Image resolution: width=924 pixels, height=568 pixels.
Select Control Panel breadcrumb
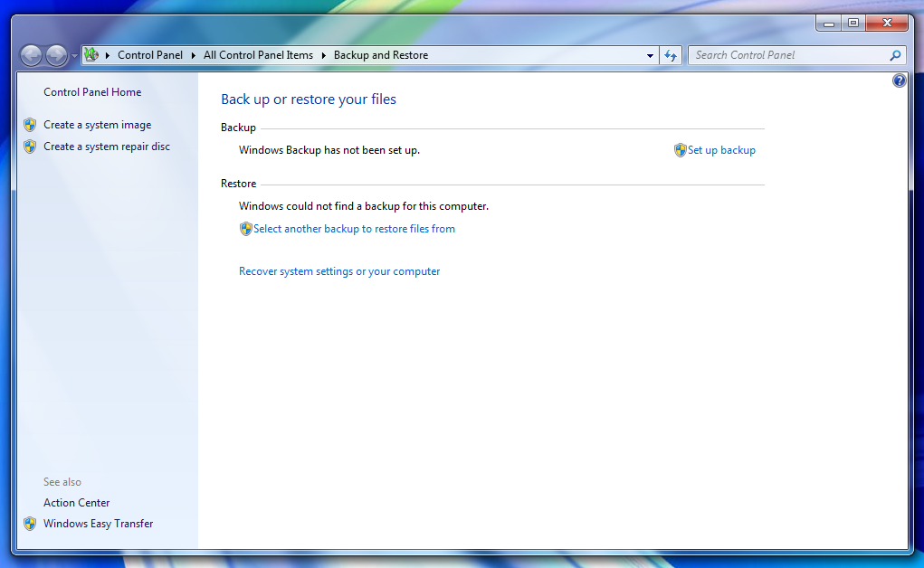tap(150, 55)
